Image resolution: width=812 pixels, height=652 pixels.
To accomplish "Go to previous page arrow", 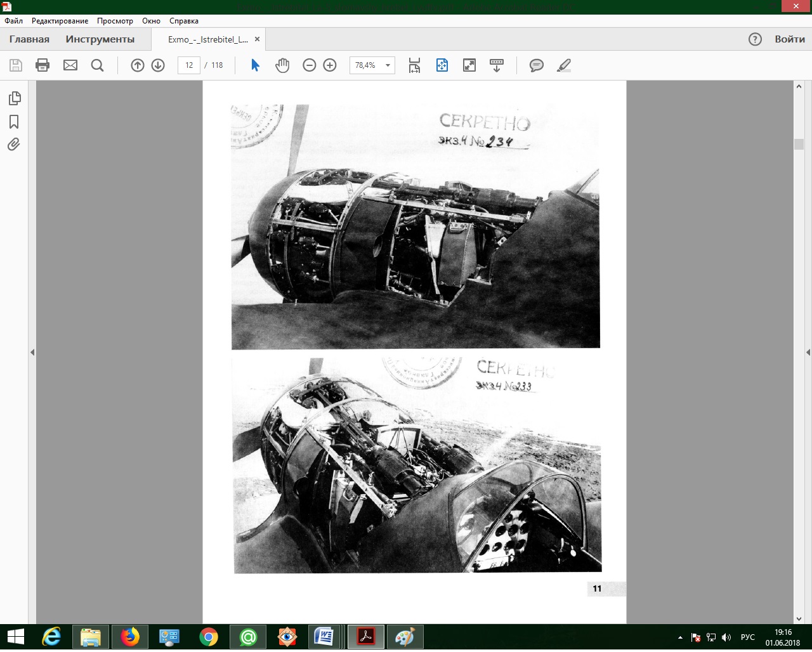I will 138,65.
